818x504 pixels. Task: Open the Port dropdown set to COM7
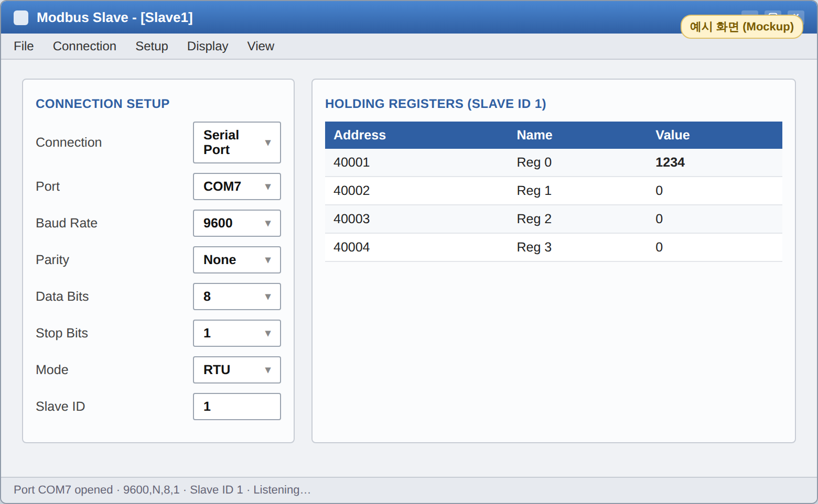[x=237, y=187]
